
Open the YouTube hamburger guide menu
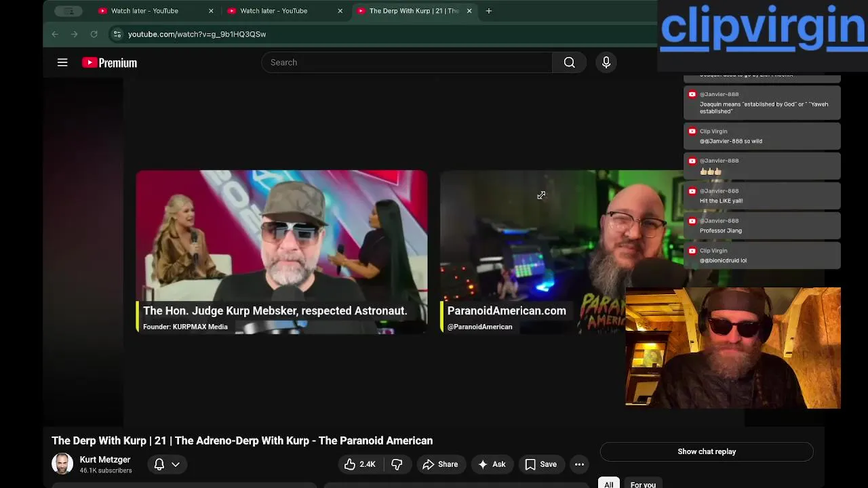pos(62,62)
